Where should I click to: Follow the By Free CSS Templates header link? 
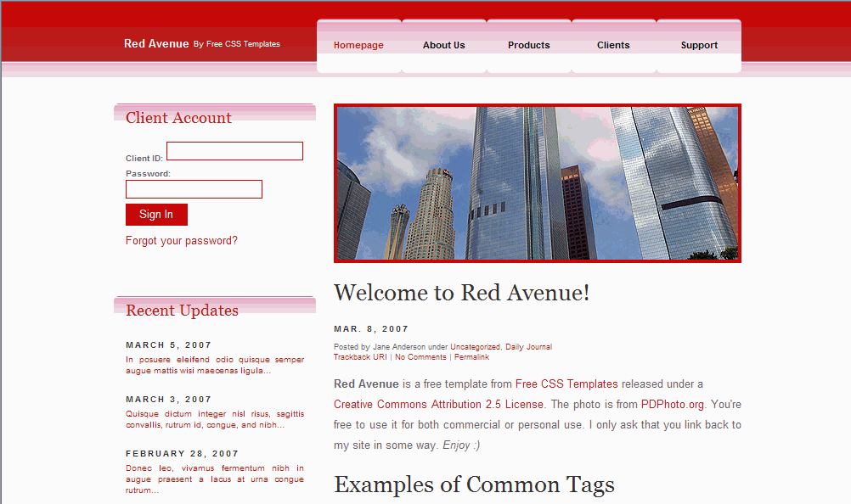[237, 44]
